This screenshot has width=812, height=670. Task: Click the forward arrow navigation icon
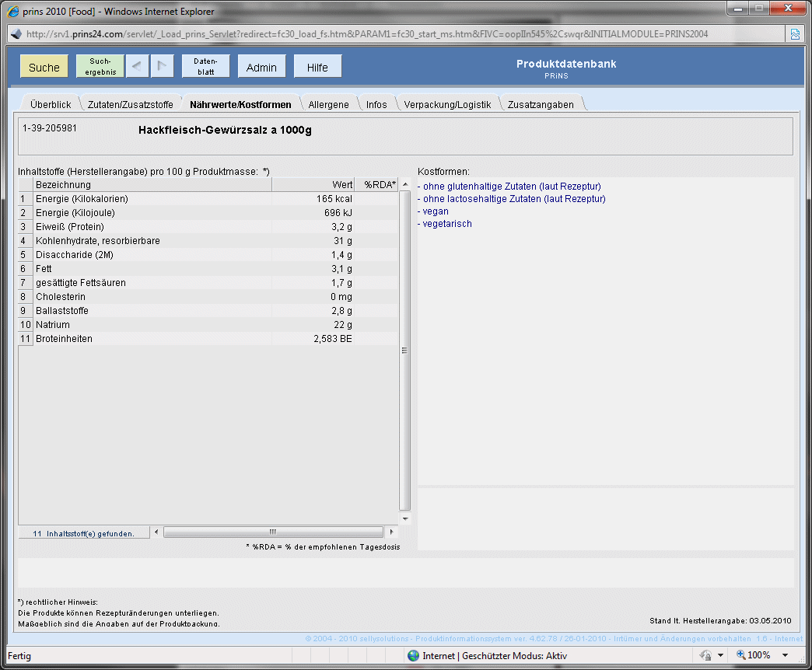click(163, 67)
